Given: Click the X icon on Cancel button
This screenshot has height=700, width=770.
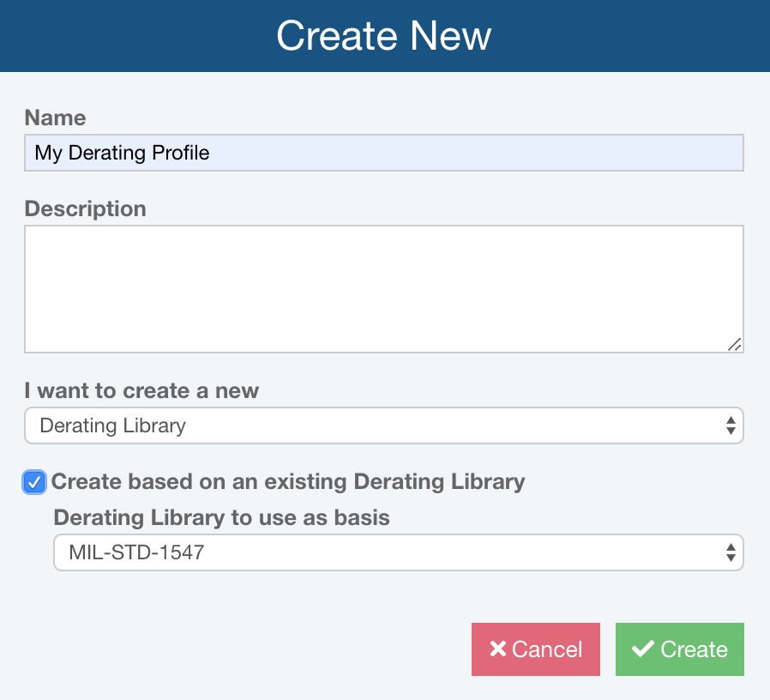Looking at the screenshot, I should tap(498, 649).
